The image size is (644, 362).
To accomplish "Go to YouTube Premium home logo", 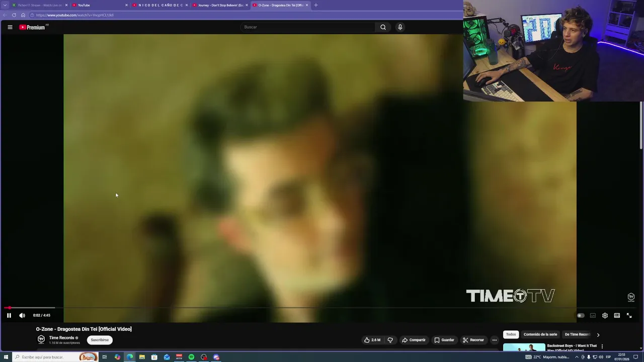I will [x=33, y=27].
